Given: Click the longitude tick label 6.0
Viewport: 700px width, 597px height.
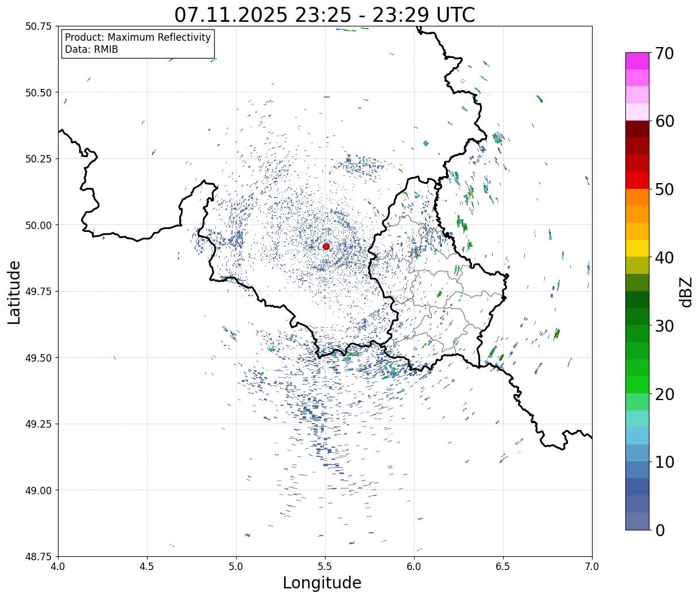Looking at the screenshot, I should click(414, 567).
